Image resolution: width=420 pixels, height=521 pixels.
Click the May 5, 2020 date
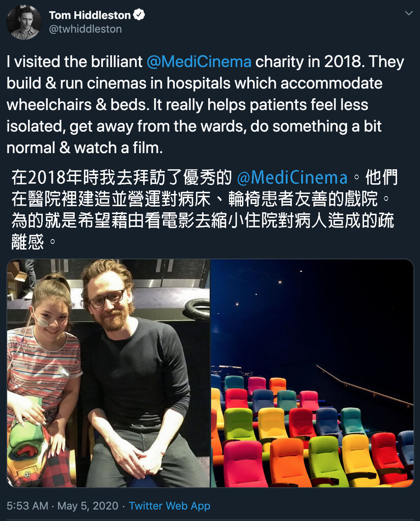pos(88,506)
